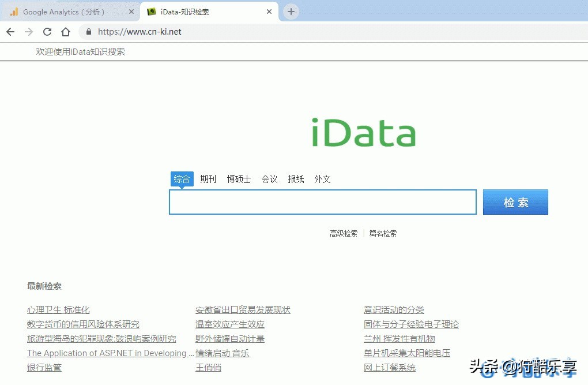Switch to the Google Analytics (分析) tab

pyautogui.click(x=71, y=12)
